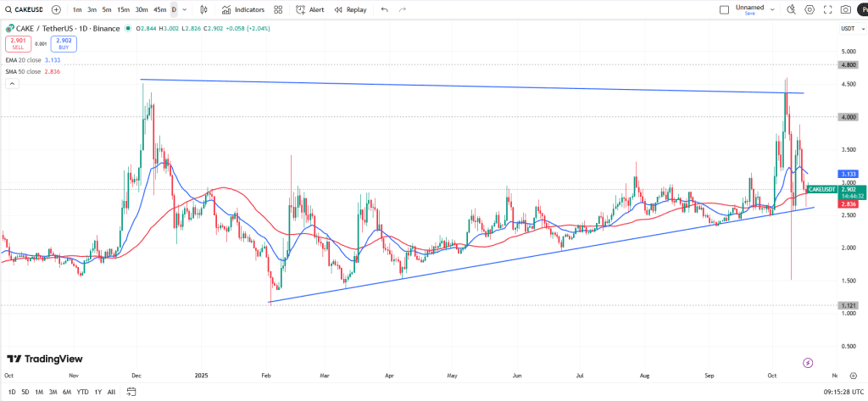The height and width of the screenshot is (401, 868).
Task: Open the indicator templates grid icon
Action: click(x=278, y=9)
